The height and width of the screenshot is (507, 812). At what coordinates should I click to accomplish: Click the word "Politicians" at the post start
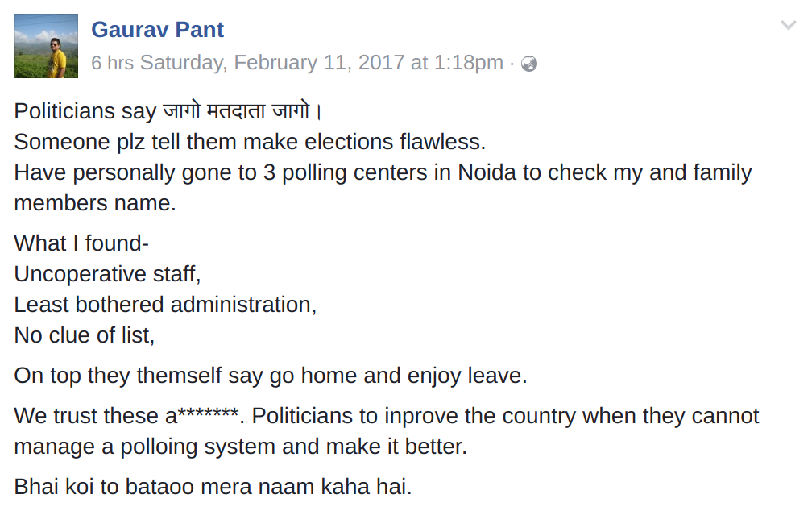pos(64,111)
